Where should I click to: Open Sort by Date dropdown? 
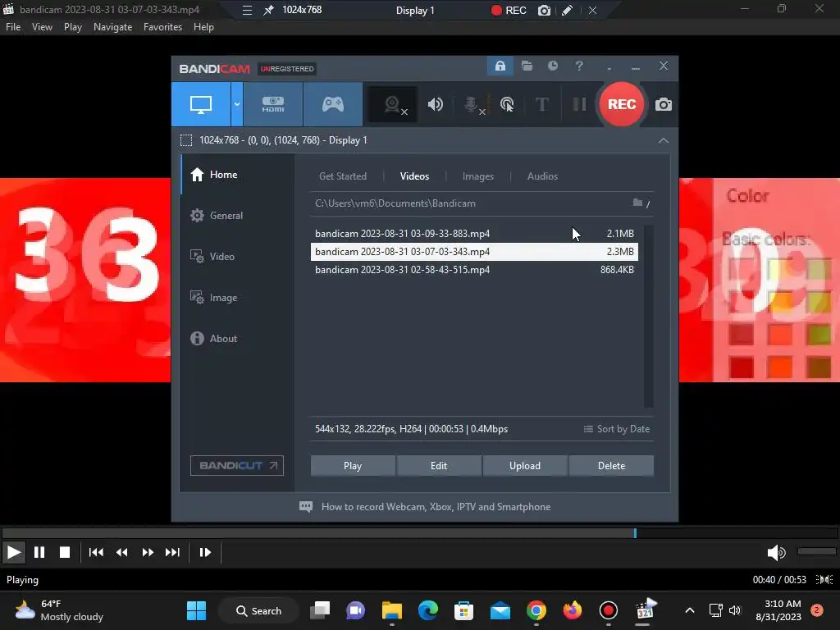click(x=617, y=429)
